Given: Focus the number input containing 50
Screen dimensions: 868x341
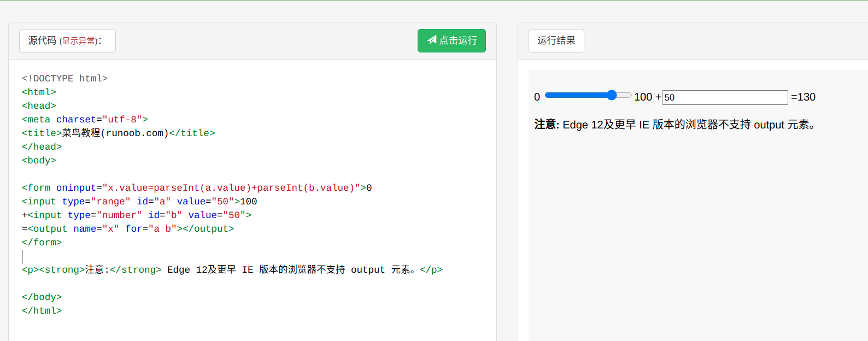Looking at the screenshot, I should click(724, 97).
